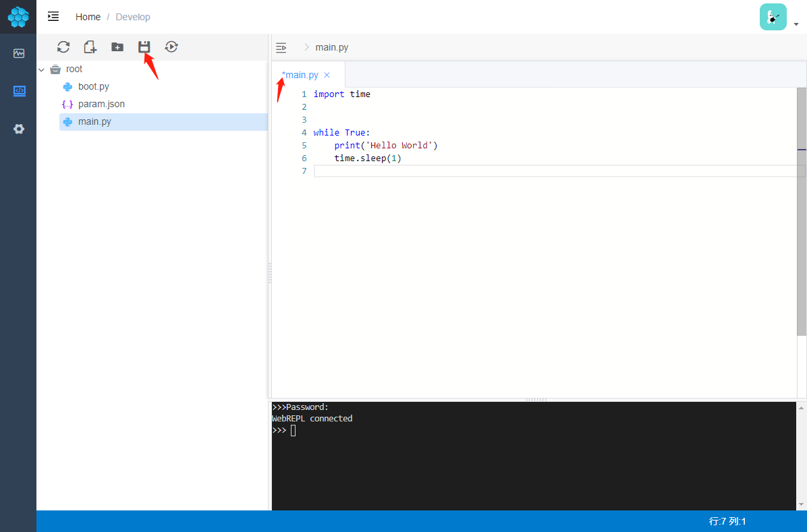Click the editor vertical scrollbar
Screen dimensions: 807x532
click(x=802, y=212)
